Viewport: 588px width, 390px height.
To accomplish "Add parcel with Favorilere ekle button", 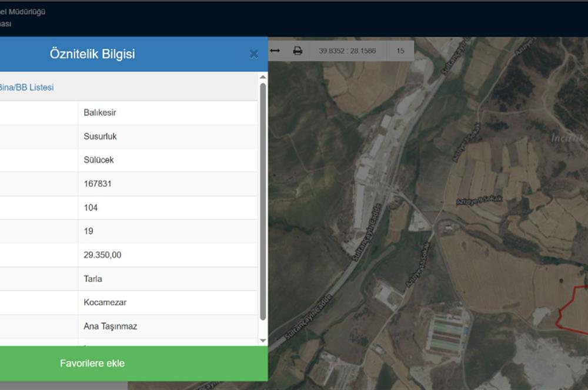I will pyautogui.click(x=92, y=363).
